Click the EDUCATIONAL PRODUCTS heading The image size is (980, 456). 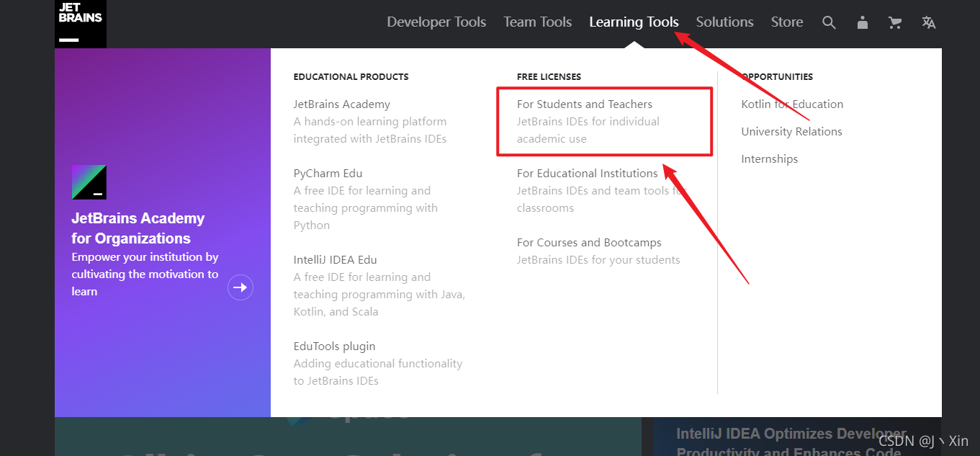tap(351, 77)
